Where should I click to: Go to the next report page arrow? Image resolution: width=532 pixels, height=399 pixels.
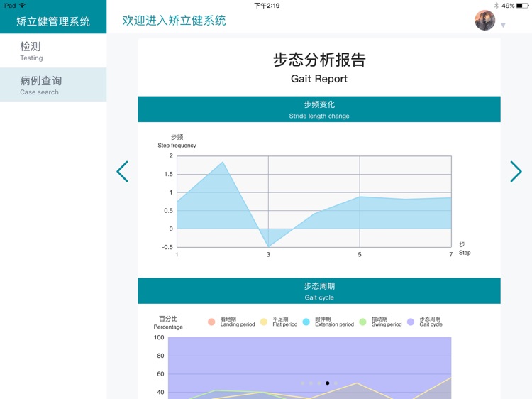[x=516, y=172]
